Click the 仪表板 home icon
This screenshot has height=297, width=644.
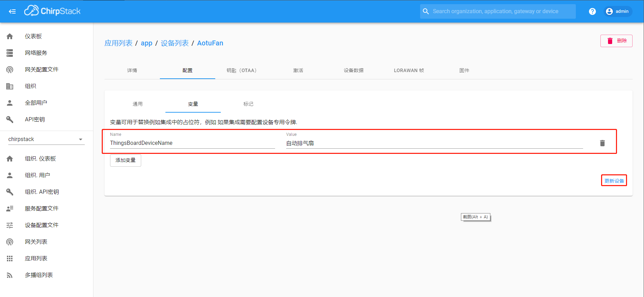point(10,36)
